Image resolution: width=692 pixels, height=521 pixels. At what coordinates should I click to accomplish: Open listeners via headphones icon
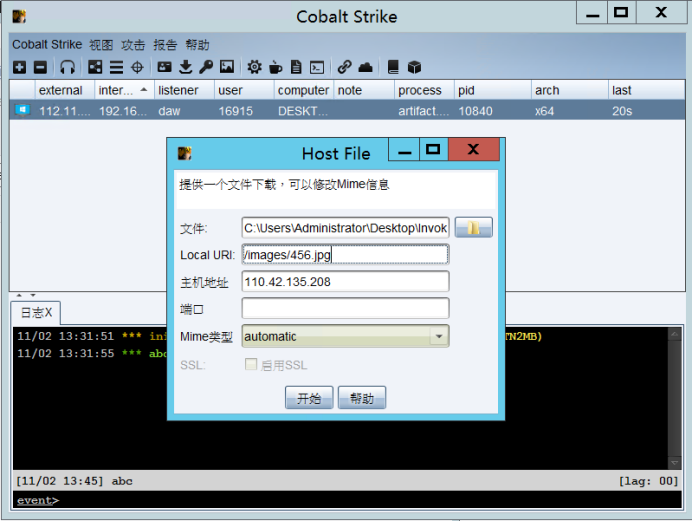(68, 67)
